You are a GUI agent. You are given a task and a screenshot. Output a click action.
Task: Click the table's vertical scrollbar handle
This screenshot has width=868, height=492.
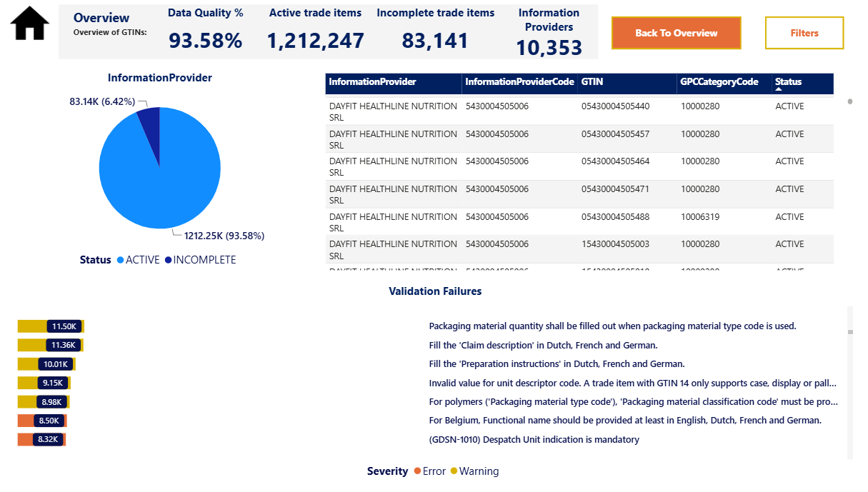850,101
